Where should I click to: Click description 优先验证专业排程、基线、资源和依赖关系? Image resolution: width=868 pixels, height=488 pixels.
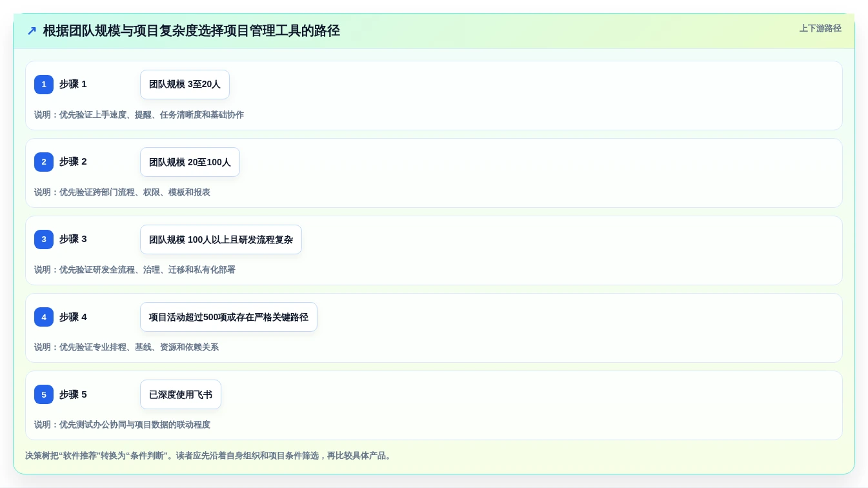(139, 347)
